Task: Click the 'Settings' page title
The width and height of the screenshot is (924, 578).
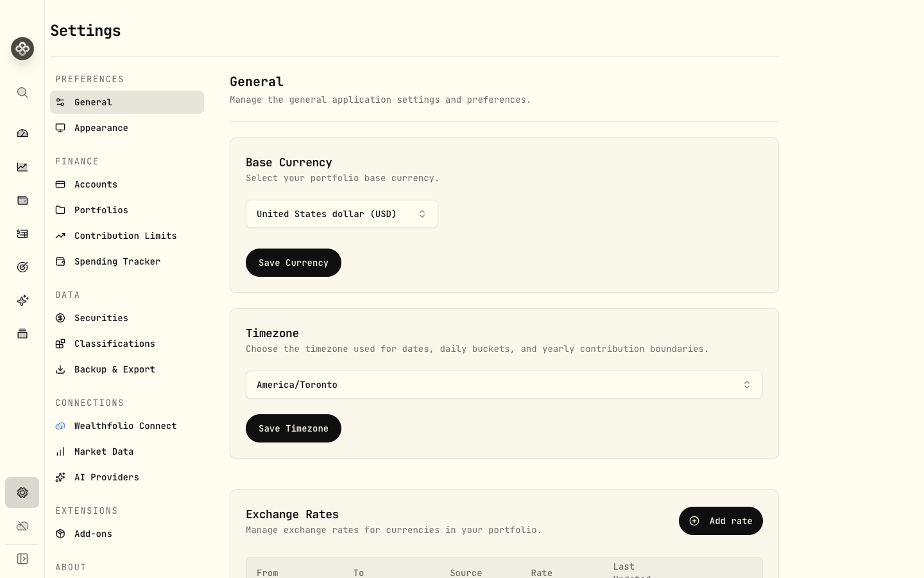Action: pyautogui.click(x=85, y=30)
